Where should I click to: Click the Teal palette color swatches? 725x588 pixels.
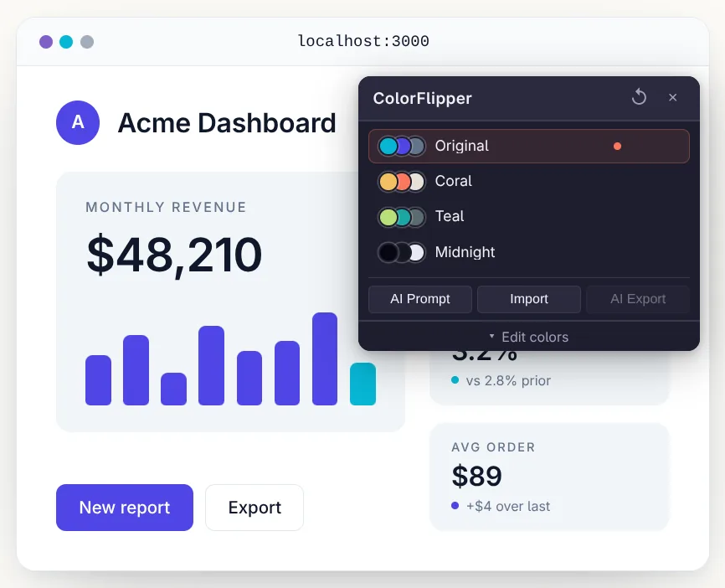coord(402,217)
